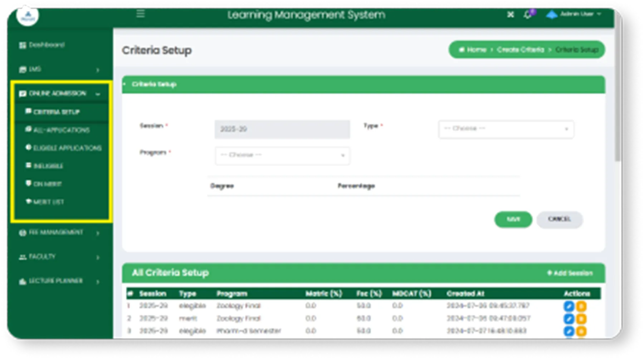Delete the merit Zoology Final criteria

pyautogui.click(x=581, y=319)
